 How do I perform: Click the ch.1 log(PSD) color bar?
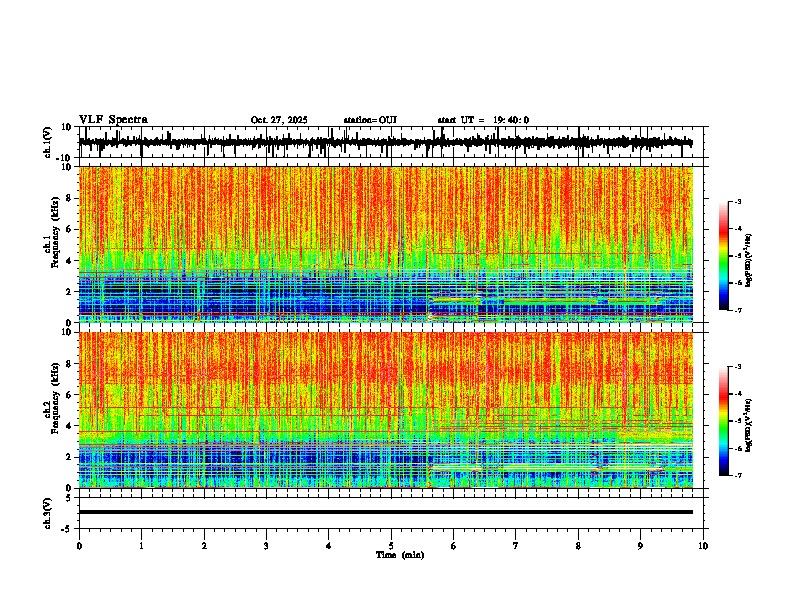coord(724,256)
